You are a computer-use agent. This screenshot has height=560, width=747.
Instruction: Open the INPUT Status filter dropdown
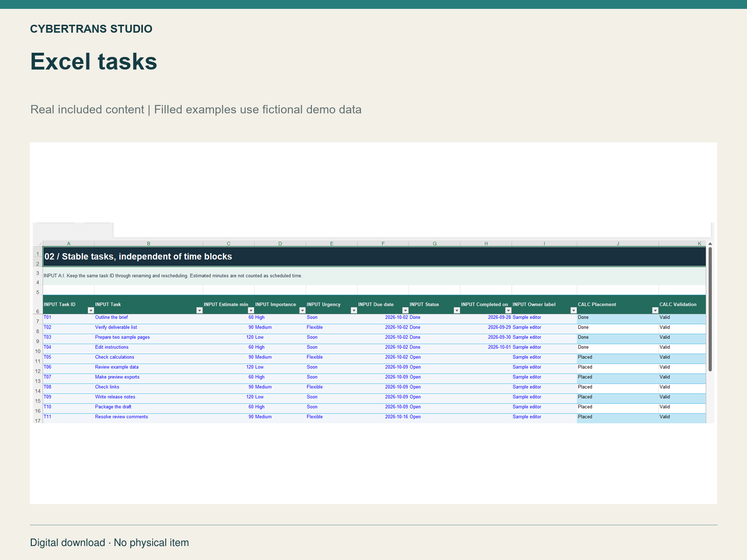457,311
